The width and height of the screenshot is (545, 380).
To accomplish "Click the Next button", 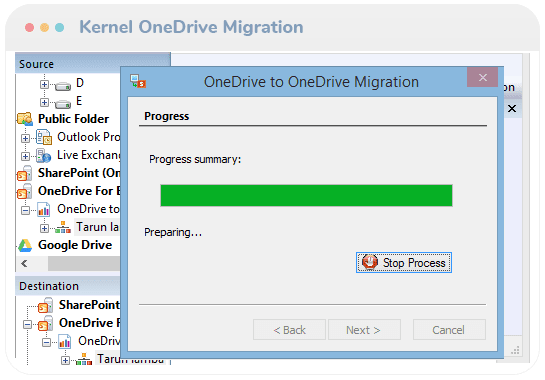I will pos(364,330).
